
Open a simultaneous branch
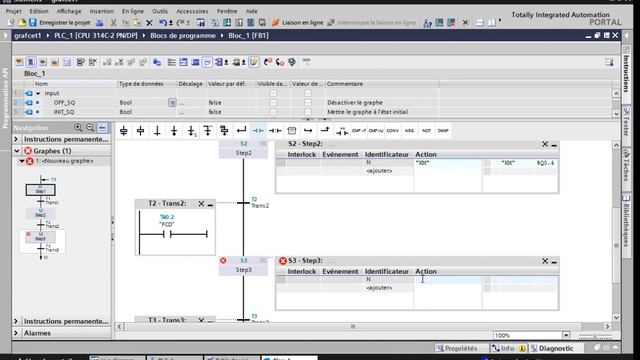(x=224, y=131)
